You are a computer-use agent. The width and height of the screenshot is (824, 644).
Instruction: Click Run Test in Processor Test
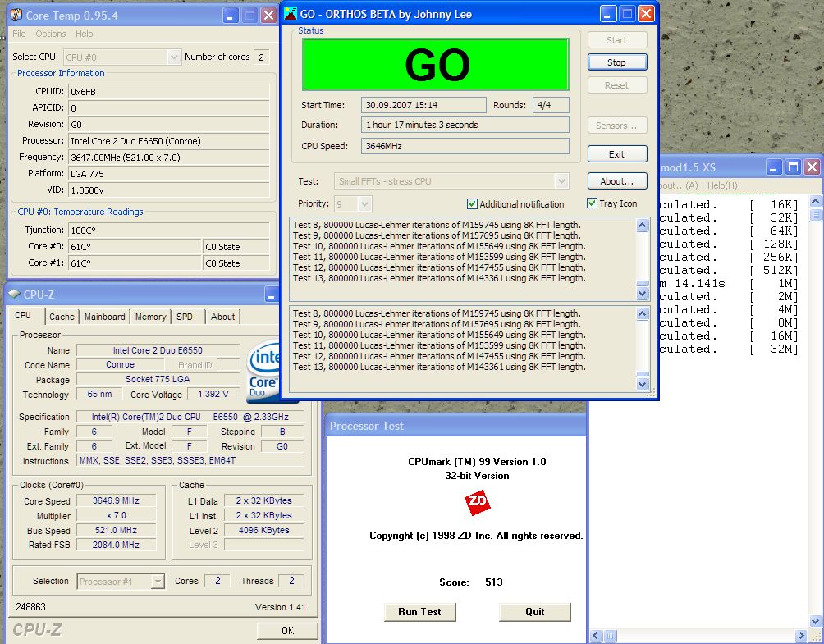(x=419, y=612)
